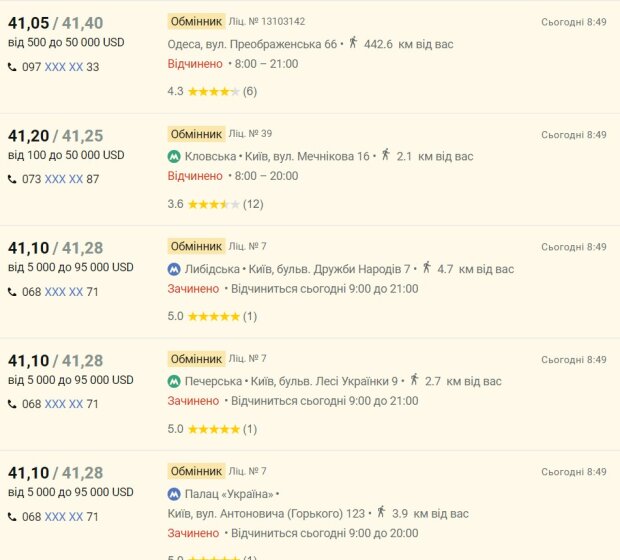
Task: Select the 41,05 / 41,40 exchange rate
Action: coord(54,22)
